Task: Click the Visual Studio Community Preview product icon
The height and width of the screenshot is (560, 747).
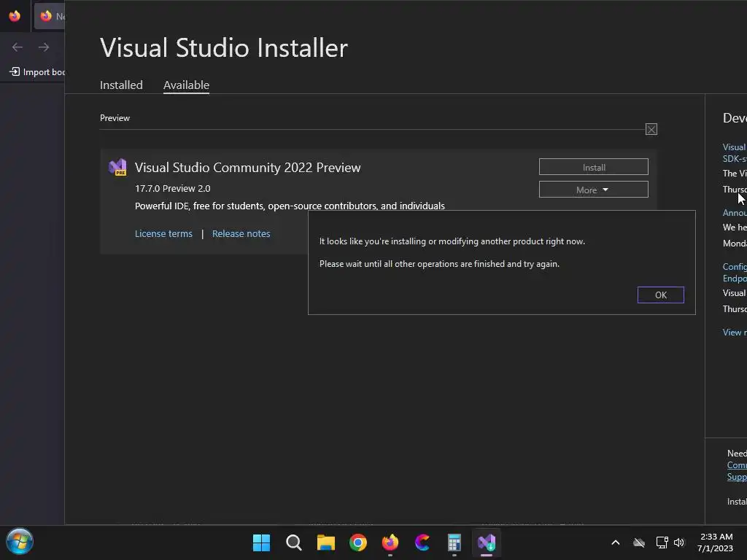Action: pos(117,167)
